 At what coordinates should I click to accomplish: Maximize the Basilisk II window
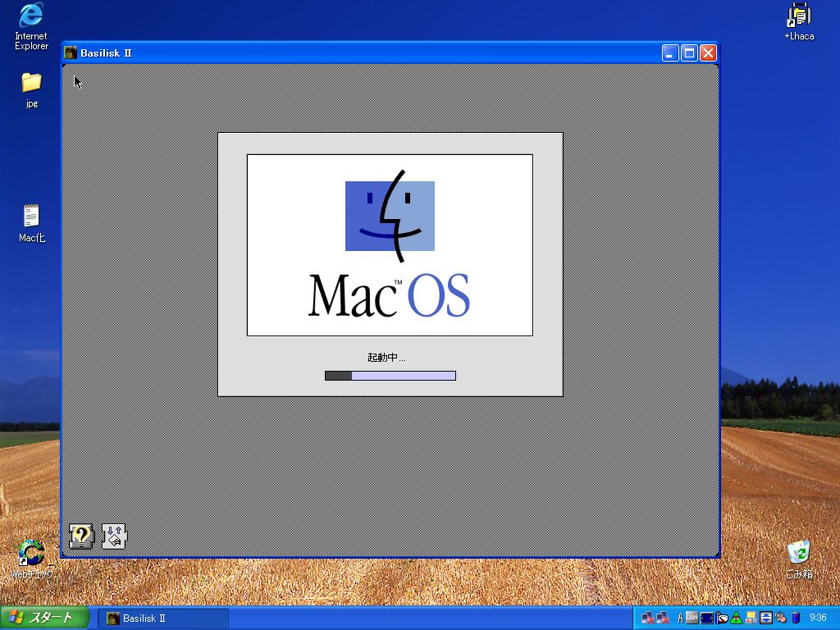click(689, 53)
